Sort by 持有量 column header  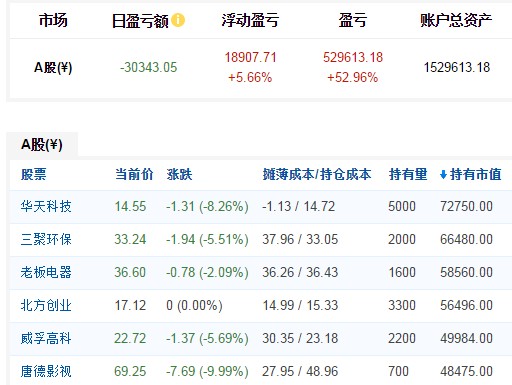(408, 174)
